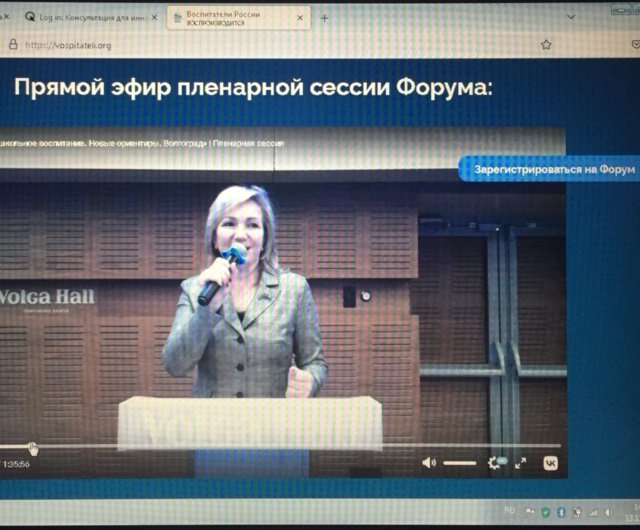Screen dimensions: 640x530
Task: Open a new browser tab with plus
Action: 324,18
